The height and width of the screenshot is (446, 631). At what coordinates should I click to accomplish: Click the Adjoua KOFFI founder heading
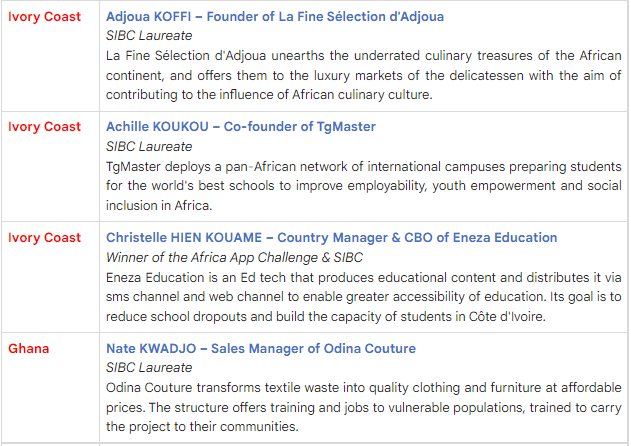(275, 17)
